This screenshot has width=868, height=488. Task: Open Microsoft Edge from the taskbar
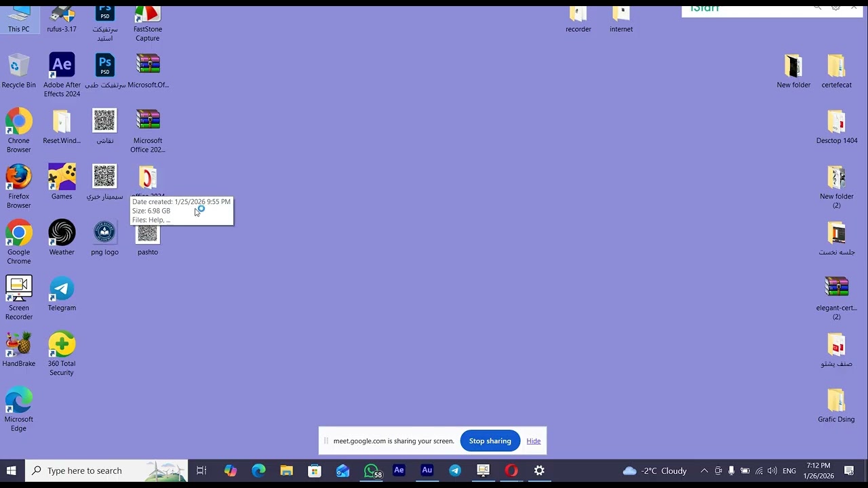[258, 470]
